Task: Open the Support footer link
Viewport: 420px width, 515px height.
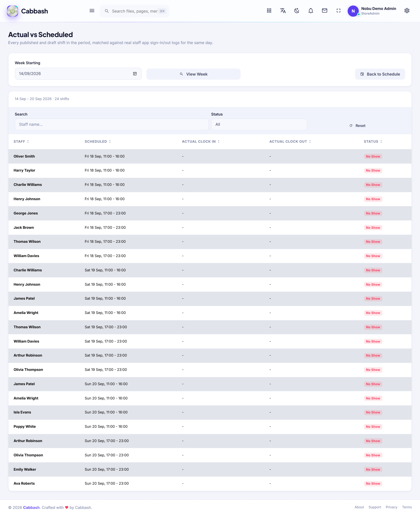Action: 374,507
